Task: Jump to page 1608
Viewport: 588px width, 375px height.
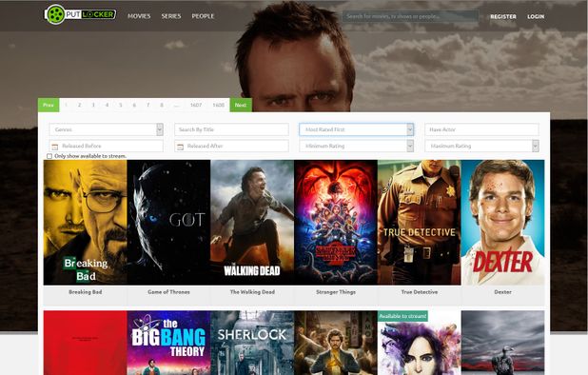Action: (219, 105)
